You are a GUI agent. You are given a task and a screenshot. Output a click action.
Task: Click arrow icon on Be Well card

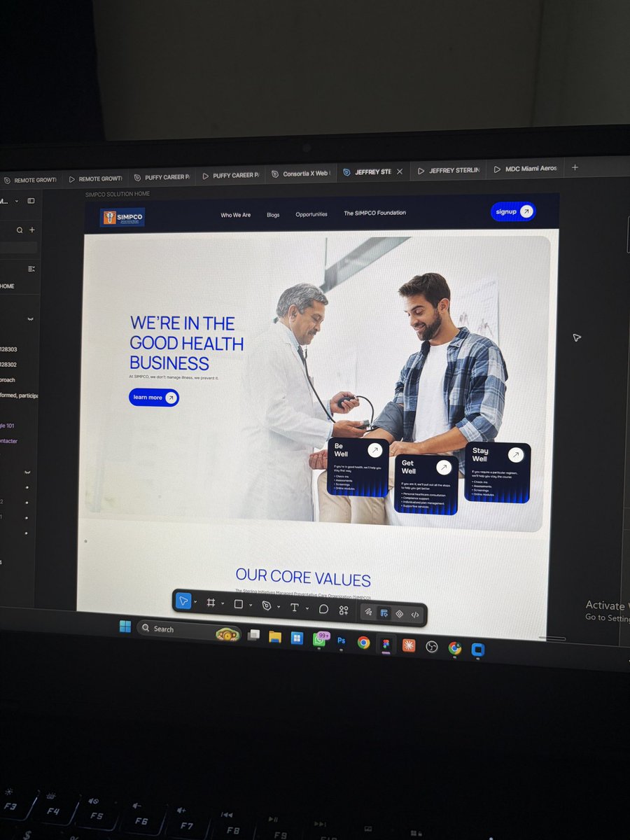tap(375, 450)
